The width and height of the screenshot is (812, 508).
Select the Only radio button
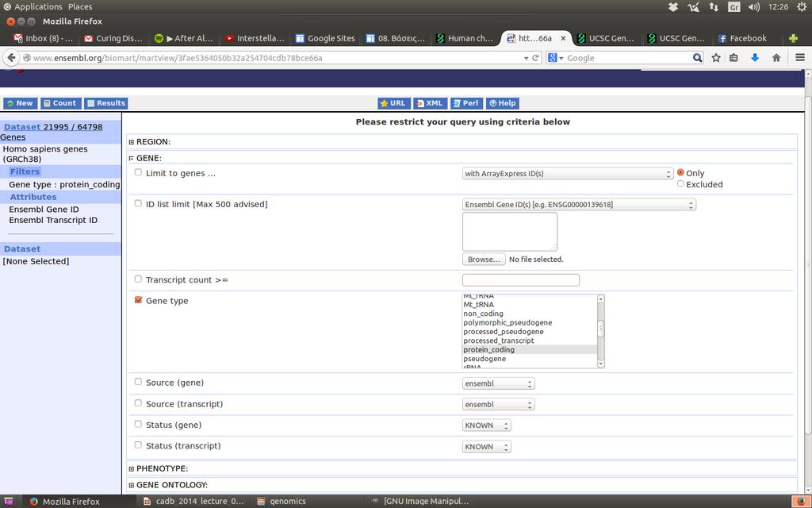680,172
